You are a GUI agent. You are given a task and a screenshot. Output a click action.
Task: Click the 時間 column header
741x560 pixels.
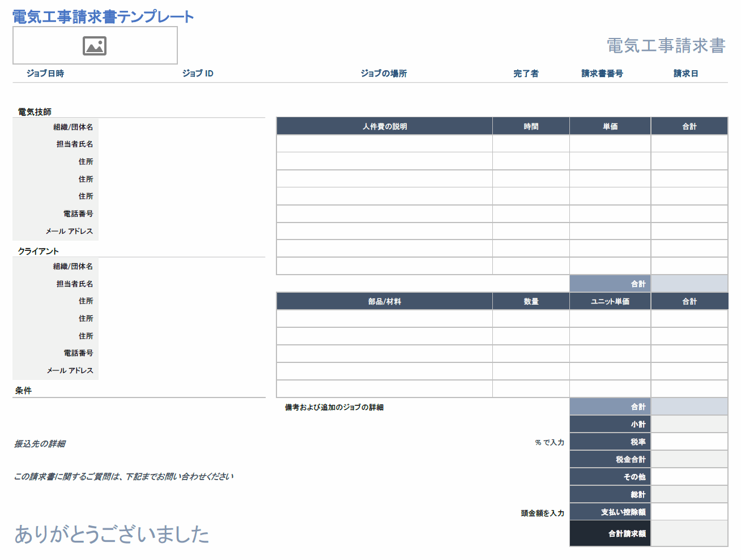[531, 126]
